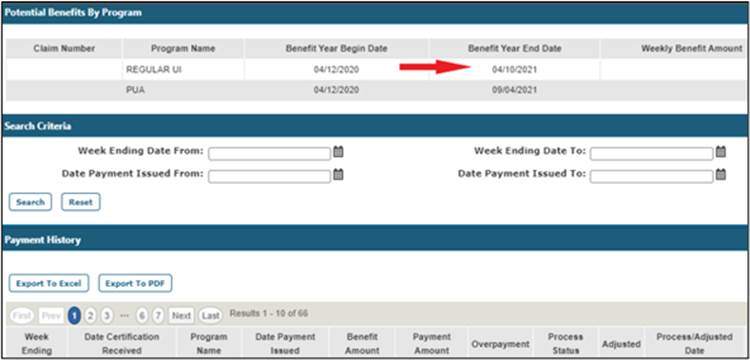
Task: Select page 1 of results
Action: click(74, 316)
